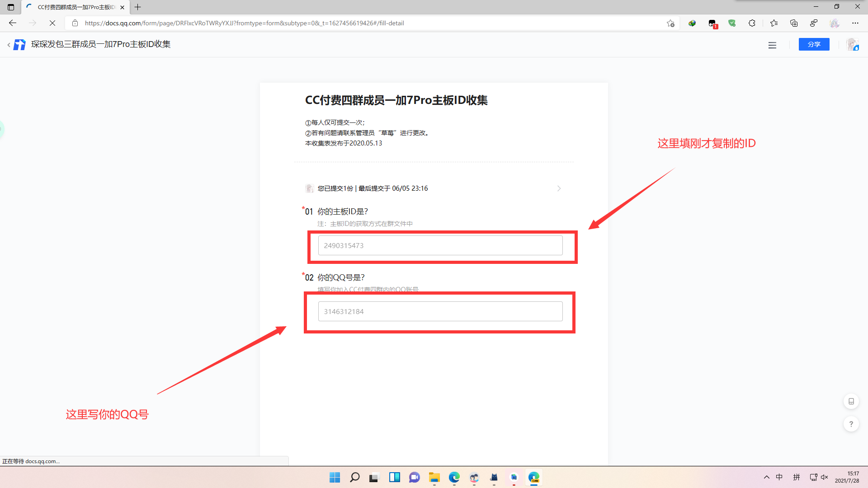Open a new browser tab

[x=138, y=7]
